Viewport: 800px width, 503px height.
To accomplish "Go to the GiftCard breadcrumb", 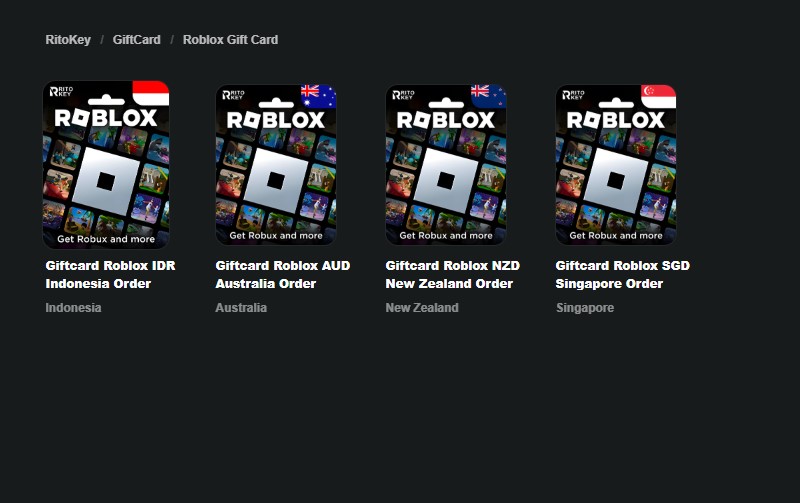I will [x=136, y=40].
